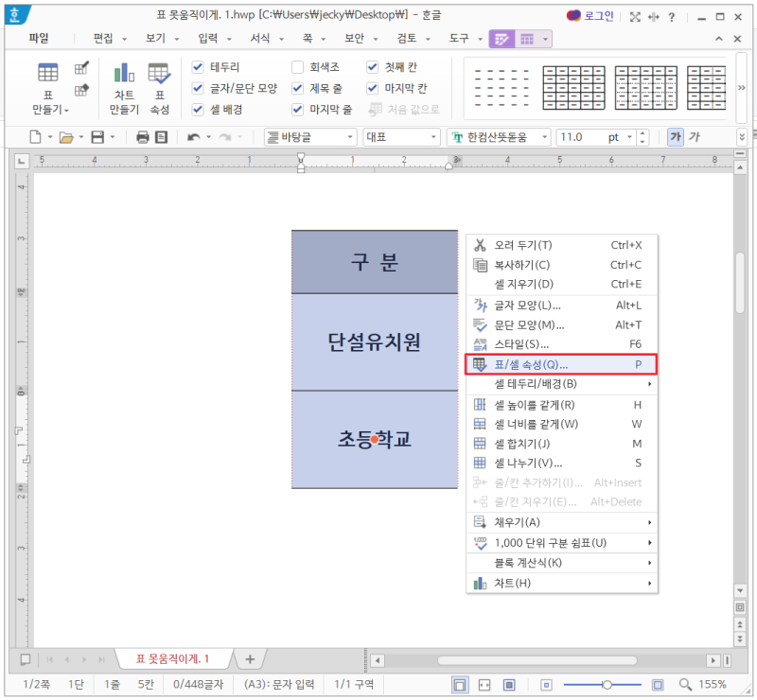
Task: Toggle the 테두리 checkbox
Action: 198,66
